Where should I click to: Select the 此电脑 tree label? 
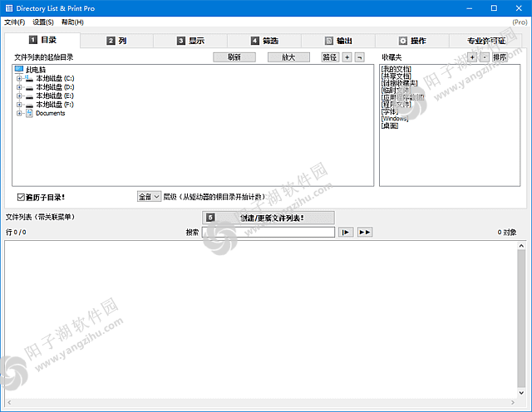coord(36,70)
